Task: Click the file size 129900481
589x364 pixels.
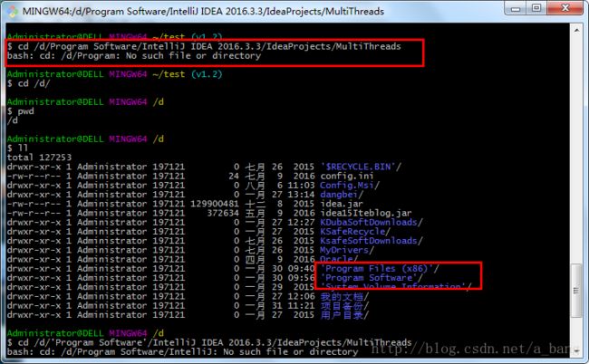Action: 215,204
